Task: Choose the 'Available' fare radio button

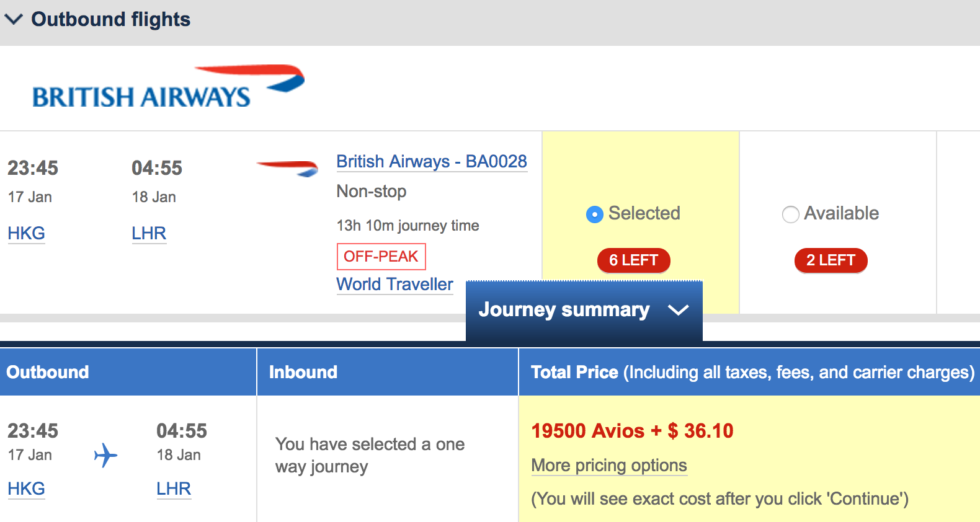Action: pyautogui.click(x=790, y=215)
